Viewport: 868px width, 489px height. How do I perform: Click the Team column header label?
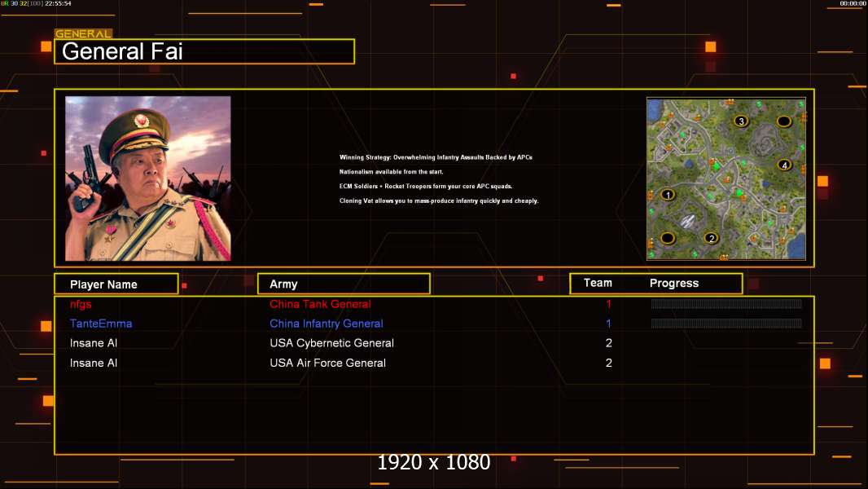coord(598,283)
